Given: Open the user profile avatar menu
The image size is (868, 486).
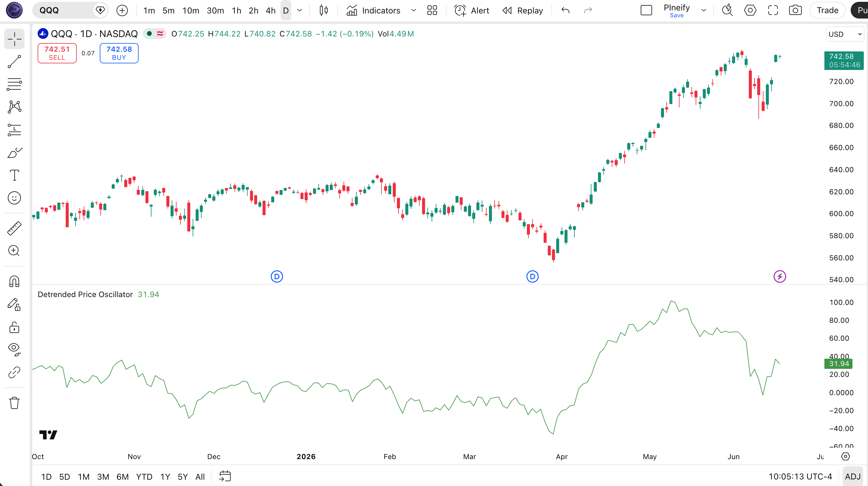Looking at the screenshot, I should 15,10.
